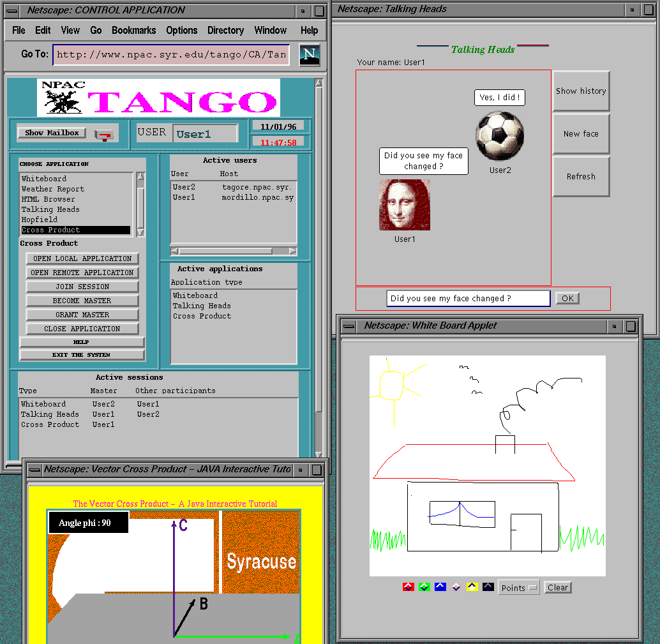Select the Cross Product row in Active sessions
Screen dimensions: 660x644
coord(158,424)
